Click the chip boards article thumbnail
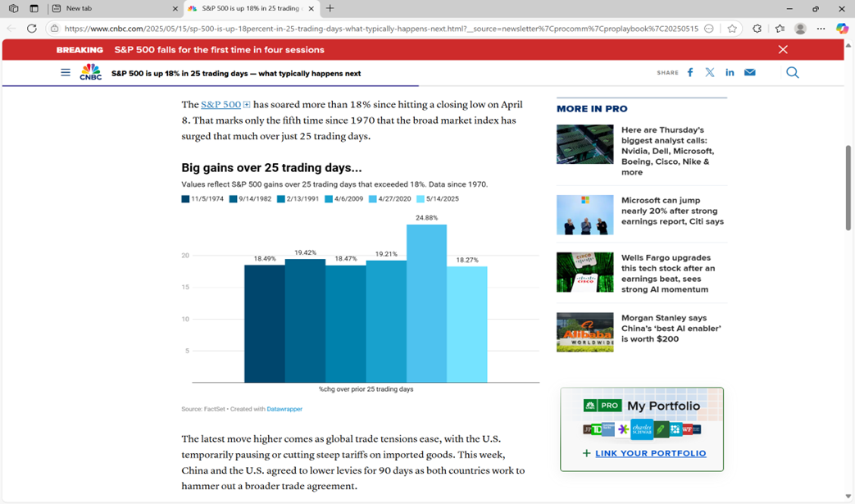Image resolution: width=855 pixels, height=504 pixels. pos(584,144)
